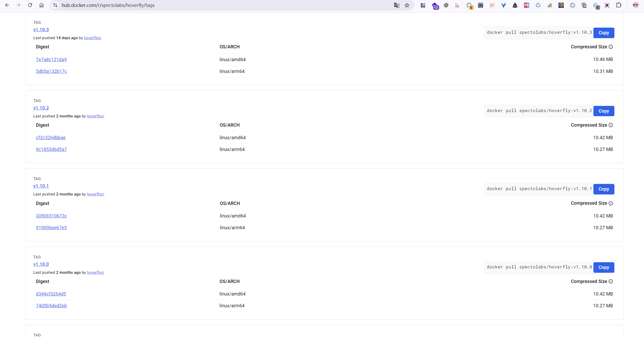The height and width of the screenshot is (339, 644).
Task: Click the Compressed Size info icon for v1.10.1
Action: tap(611, 203)
